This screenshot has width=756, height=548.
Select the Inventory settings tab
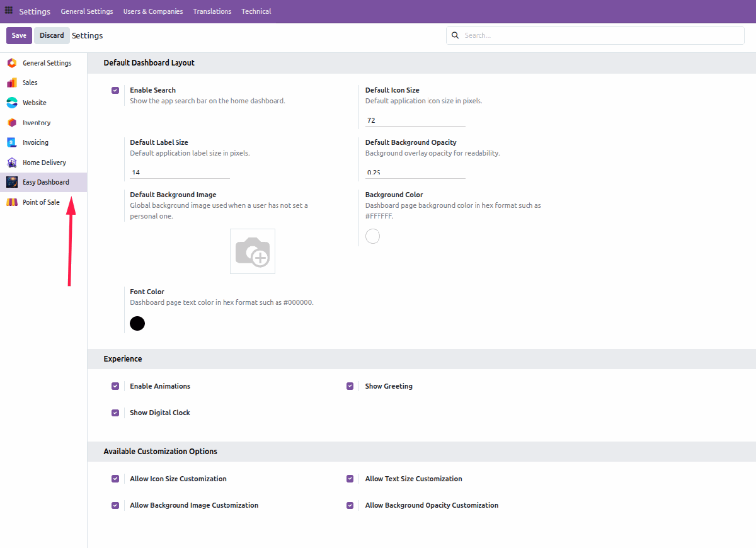coord(43,123)
